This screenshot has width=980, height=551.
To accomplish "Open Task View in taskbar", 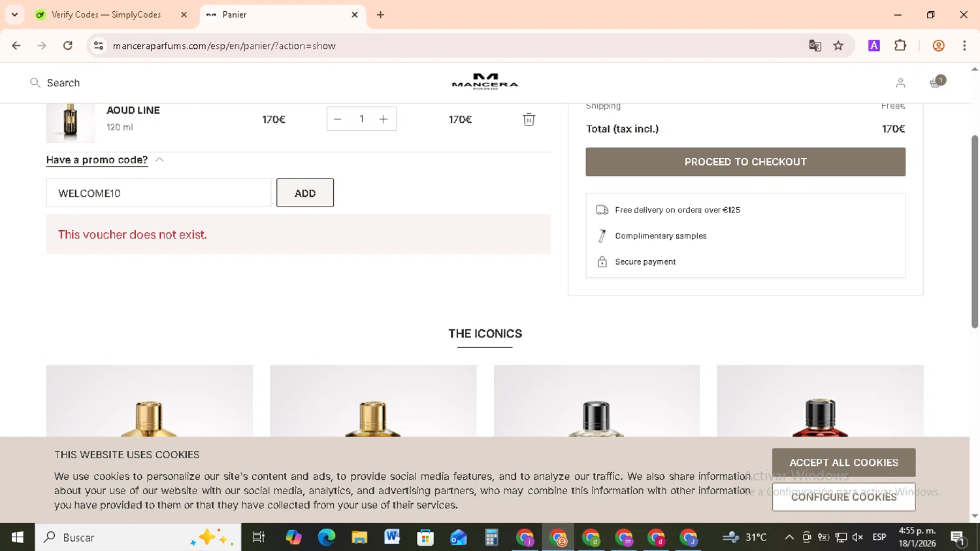I will pos(259,537).
